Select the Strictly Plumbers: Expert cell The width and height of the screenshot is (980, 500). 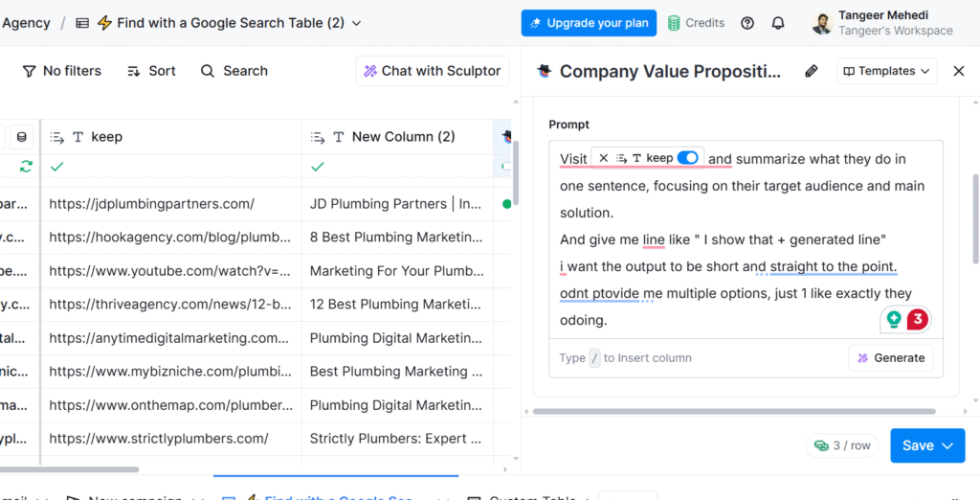click(x=397, y=438)
